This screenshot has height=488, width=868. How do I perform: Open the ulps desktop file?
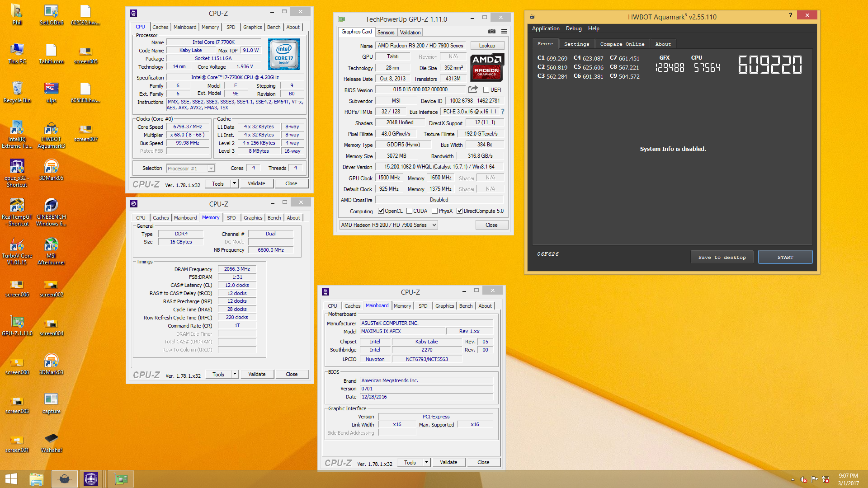[x=51, y=92]
